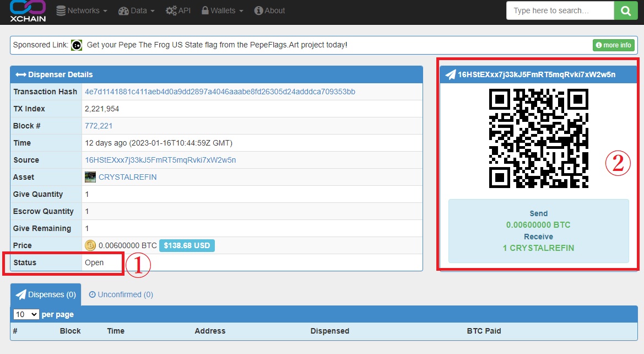The height and width of the screenshot is (354, 644).
Task: Click the Bitcoin coin icon beside the price
Action: click(x=90, y=245)
